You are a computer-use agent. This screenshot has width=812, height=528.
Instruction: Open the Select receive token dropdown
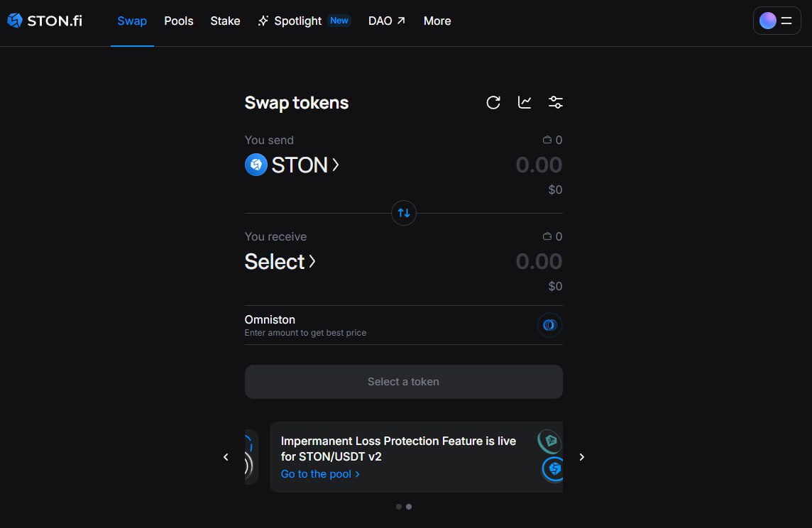pos(280,261)
